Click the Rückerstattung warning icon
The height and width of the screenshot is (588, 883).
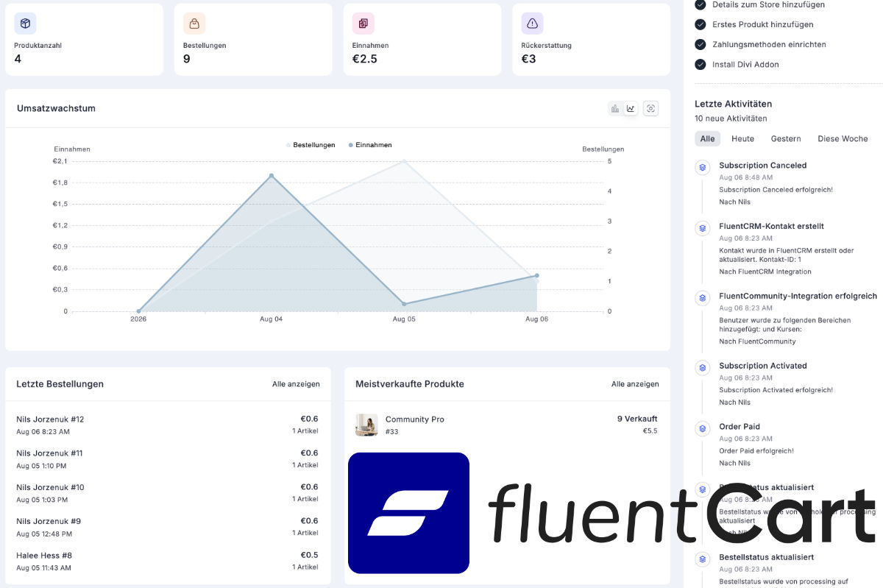point(532,24)
